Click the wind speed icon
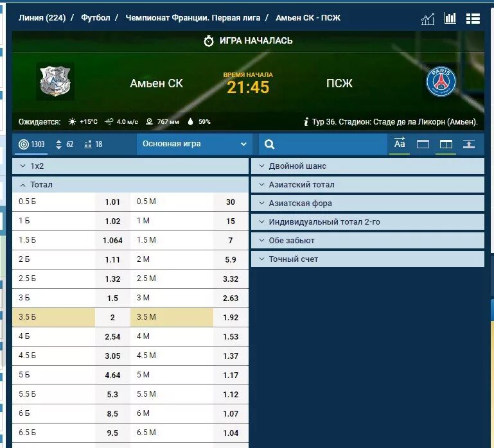The height and width of the screenshot is (448, 494). point(109,121)
